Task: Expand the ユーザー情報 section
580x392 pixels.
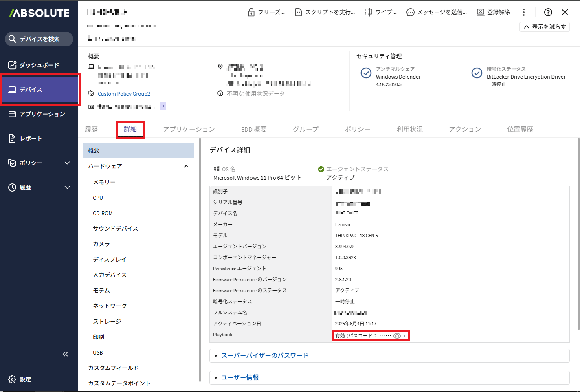Action: 240,378
